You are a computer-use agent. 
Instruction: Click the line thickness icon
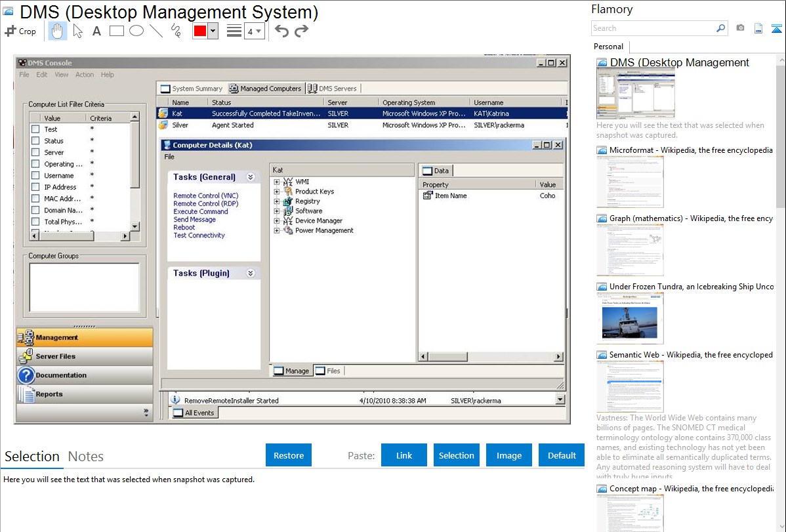point(234,31)
